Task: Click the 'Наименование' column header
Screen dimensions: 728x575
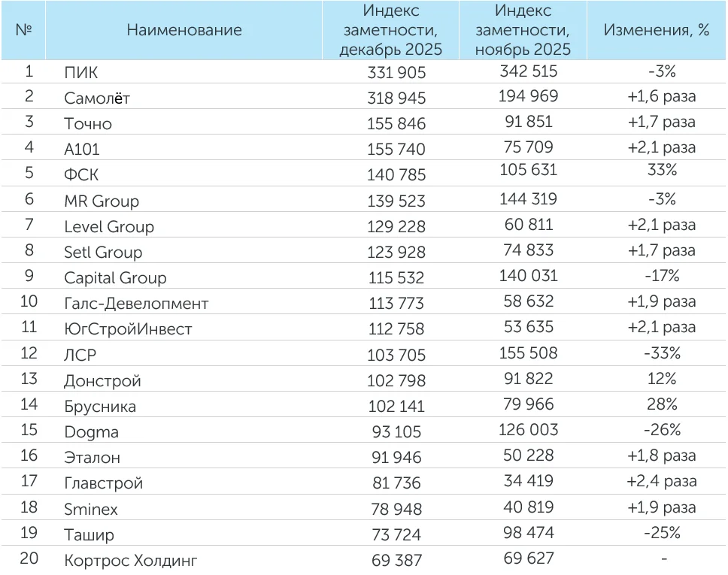Action: point(184,30)
